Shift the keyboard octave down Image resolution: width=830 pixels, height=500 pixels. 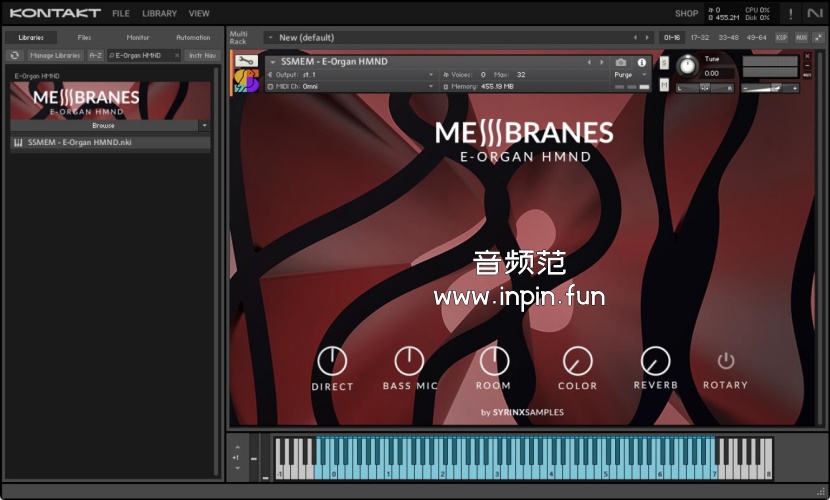(237, 468)
